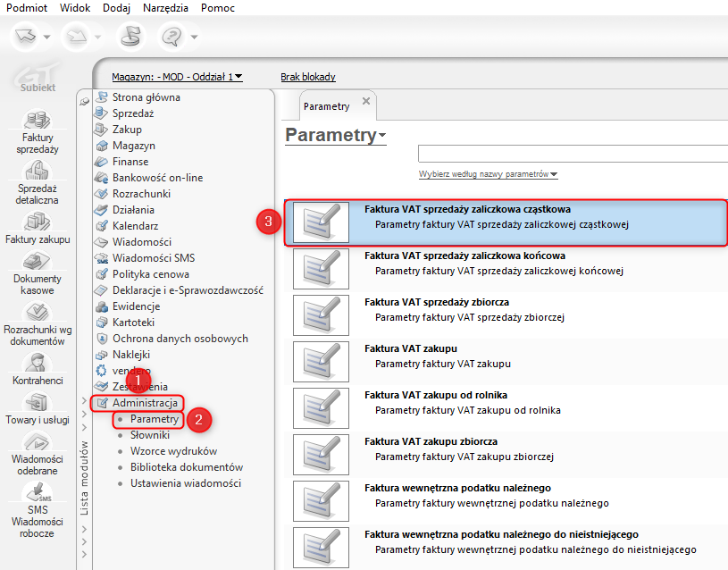This screenshot has height=570, width=728.
Task: Open Parametry under Administracja
Action: [x=155, y=419]
